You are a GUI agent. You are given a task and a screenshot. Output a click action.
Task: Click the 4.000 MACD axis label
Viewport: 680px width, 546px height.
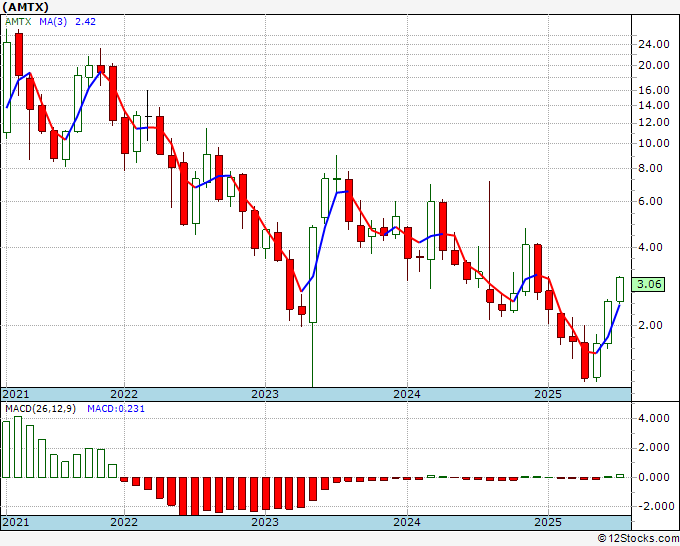[x=654, y=418]
